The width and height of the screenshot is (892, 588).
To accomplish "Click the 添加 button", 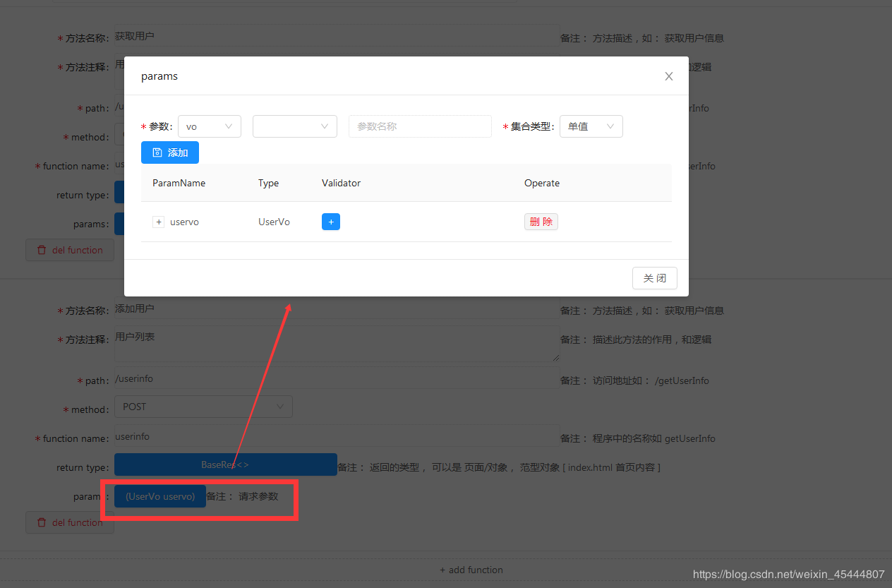I will click(x=170, y=152).
